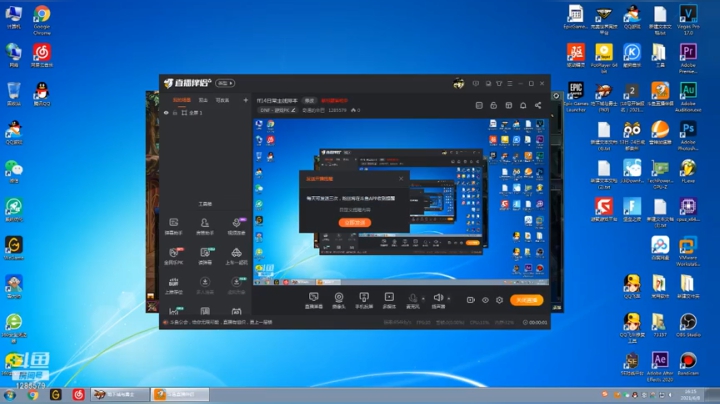
Task: Click the 修改 button next to the stream title
Action: 309,101
